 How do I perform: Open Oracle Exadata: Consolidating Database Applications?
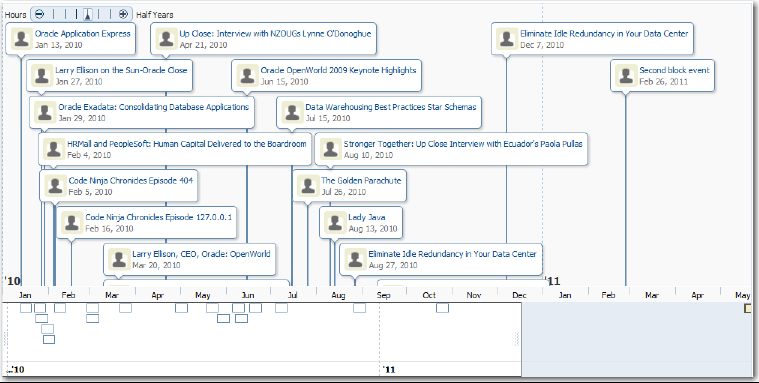(154, 107)
